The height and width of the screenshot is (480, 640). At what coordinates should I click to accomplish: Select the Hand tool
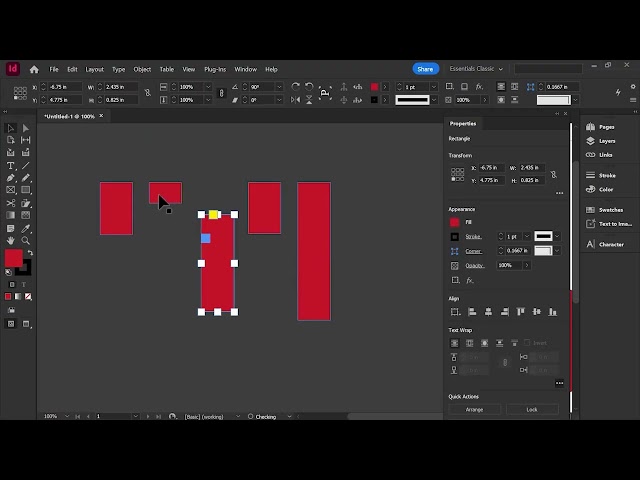(11, 240)
